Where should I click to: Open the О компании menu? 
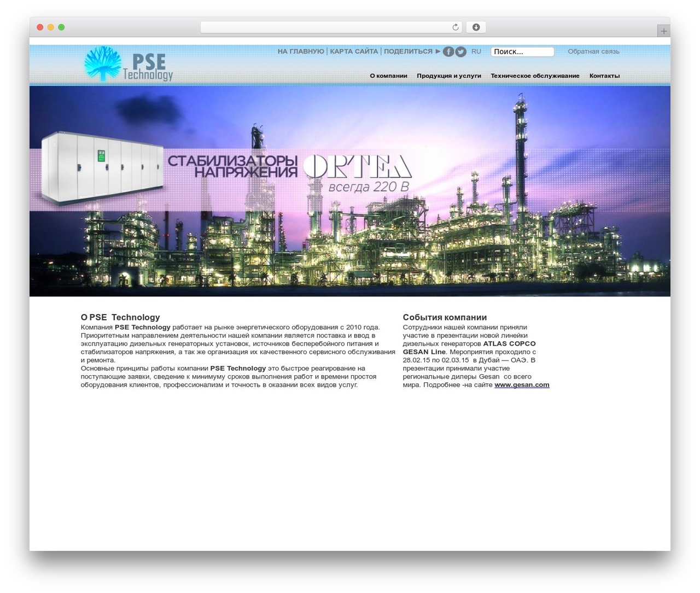[388, 76]
